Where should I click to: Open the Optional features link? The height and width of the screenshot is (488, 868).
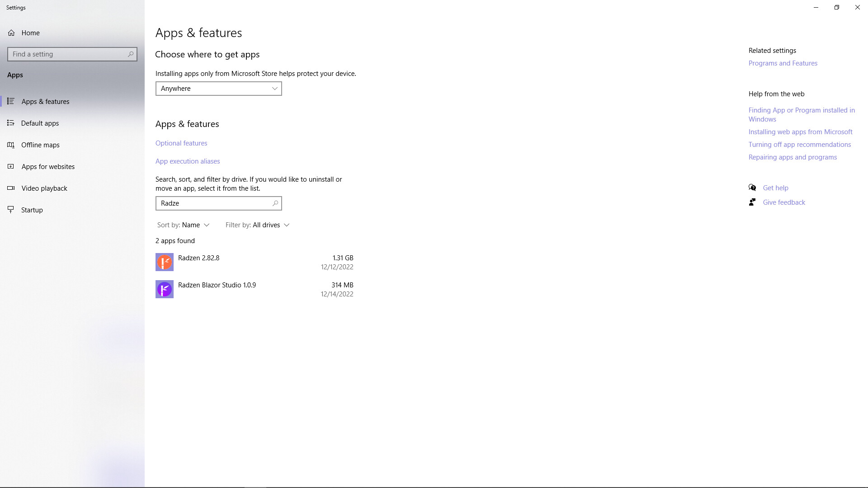181,143
